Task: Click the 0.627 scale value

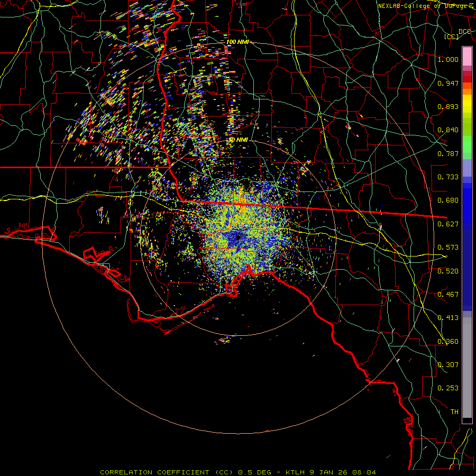Action: pyautogui.click(x=448, y=224)
